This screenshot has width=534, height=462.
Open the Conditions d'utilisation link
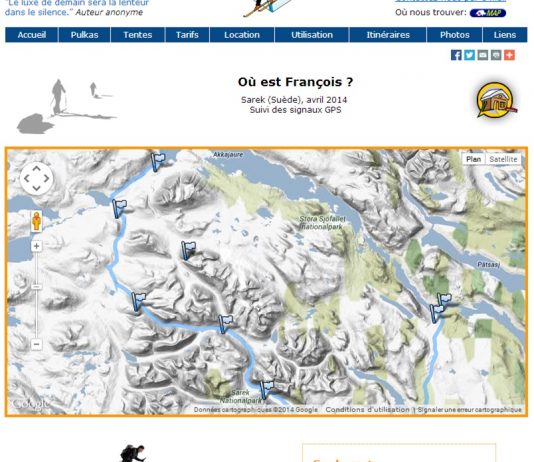(x=367, y=410)
